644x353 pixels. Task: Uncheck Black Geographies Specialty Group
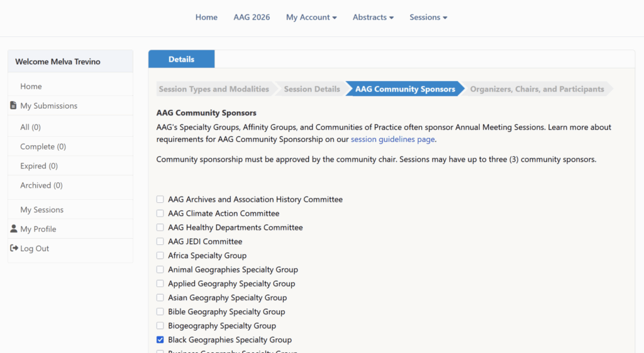pos(160,339)
